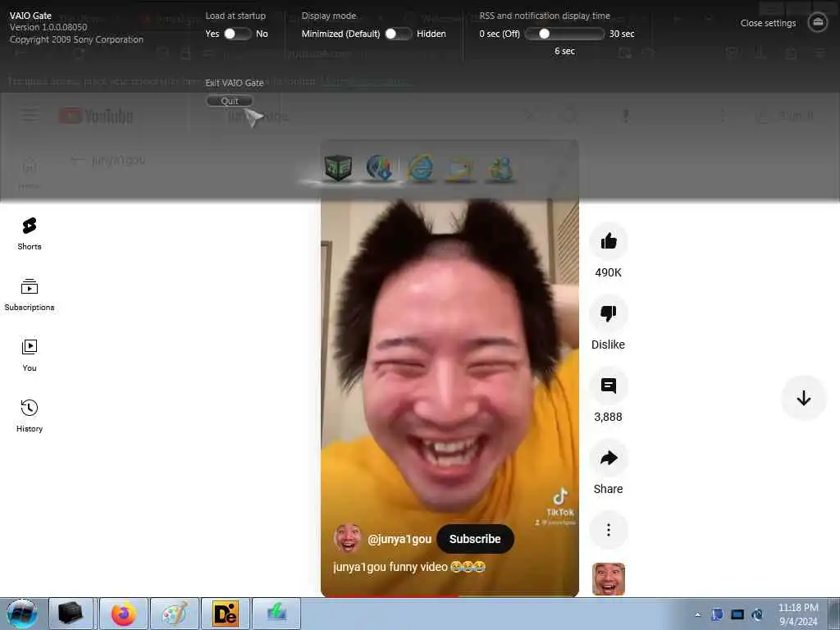Open the You section in the sidebar
The image size is (840, 630).
click(x=30, y=355)
